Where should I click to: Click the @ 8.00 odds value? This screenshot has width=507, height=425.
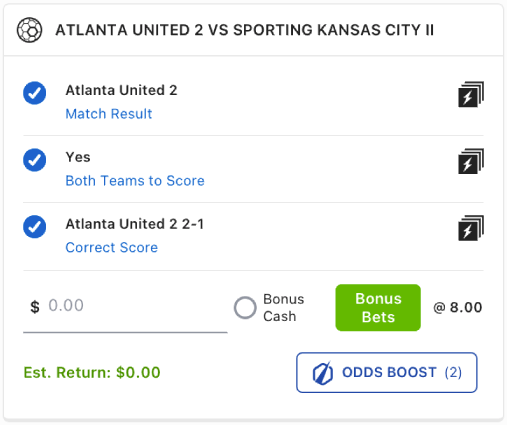click(x=458, y=307)
